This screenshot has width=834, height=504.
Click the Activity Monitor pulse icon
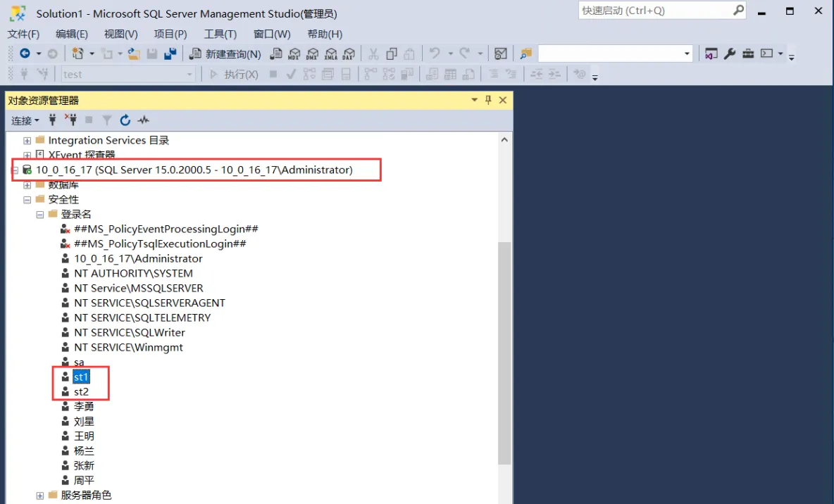tap(143, 120)
